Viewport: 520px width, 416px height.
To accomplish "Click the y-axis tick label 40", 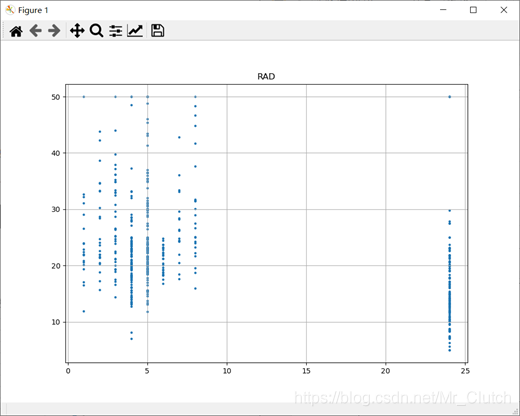I will [x=56, y=153].
